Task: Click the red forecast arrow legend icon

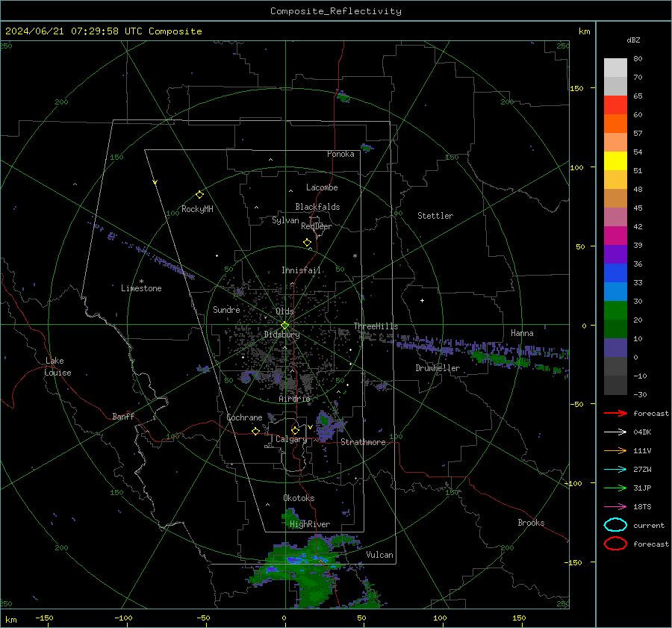Action: coord(615,413)
